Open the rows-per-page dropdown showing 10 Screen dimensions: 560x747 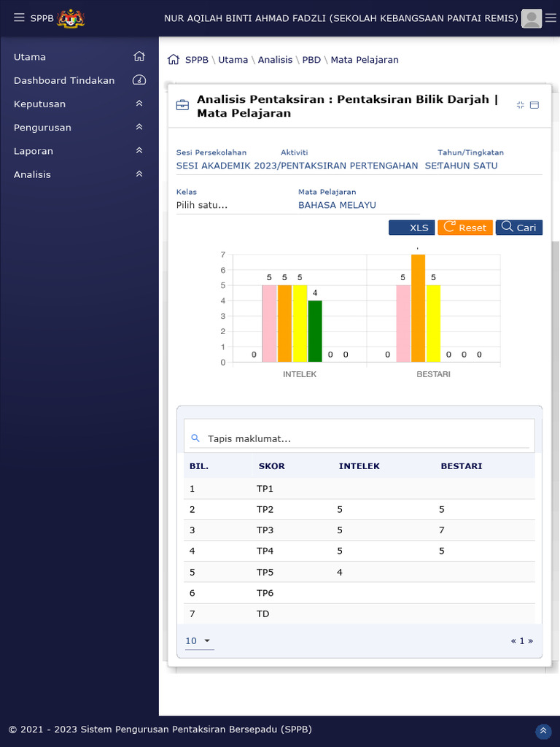pyautogui.click(x=198, y=641)
